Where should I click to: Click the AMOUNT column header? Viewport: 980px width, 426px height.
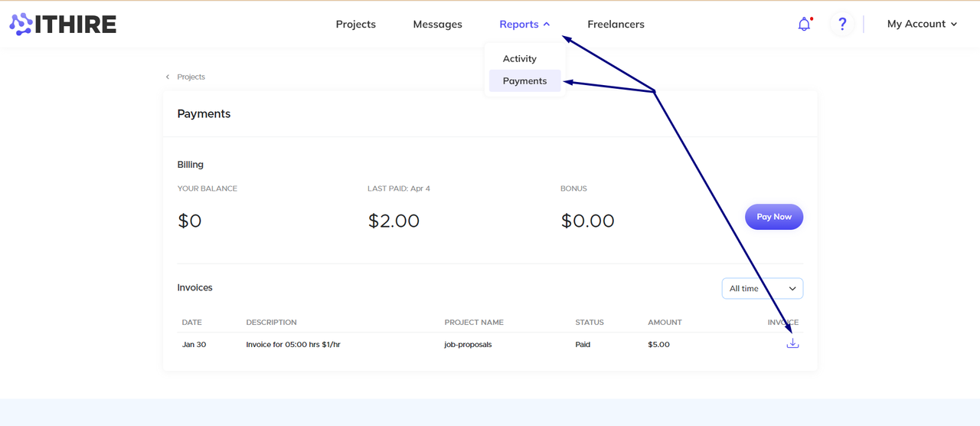tap(665, 323)
